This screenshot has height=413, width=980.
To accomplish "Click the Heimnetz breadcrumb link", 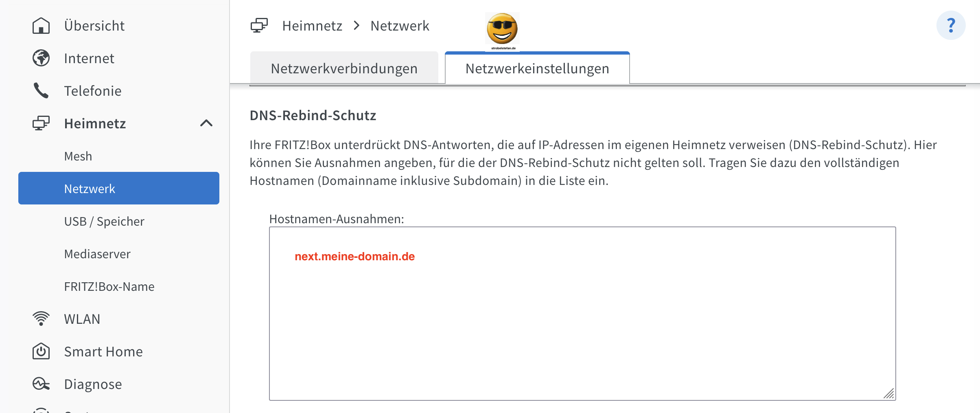I will pyautogui.click(x=312, y=25).
